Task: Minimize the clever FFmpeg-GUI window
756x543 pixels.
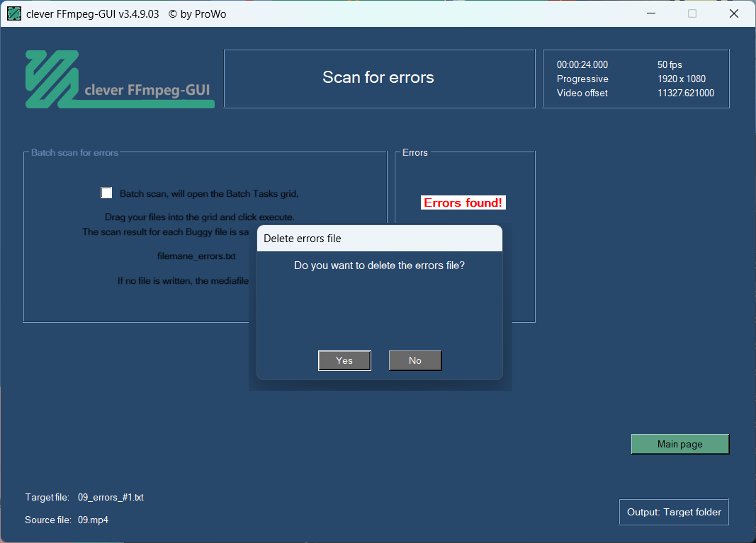Action: point(651,13)
